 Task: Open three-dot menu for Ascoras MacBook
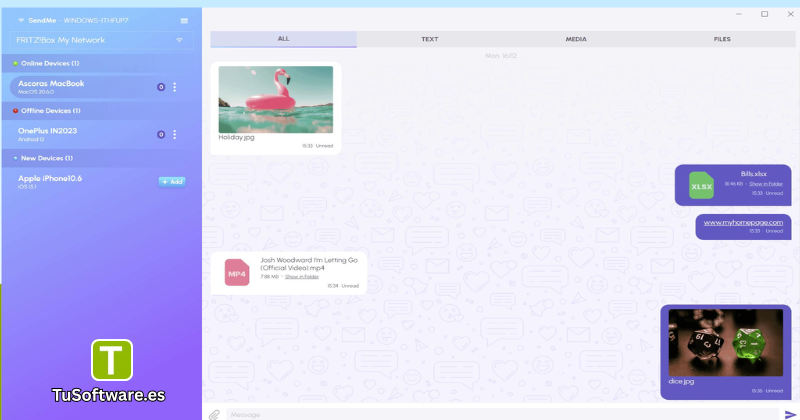pos(174,87)
